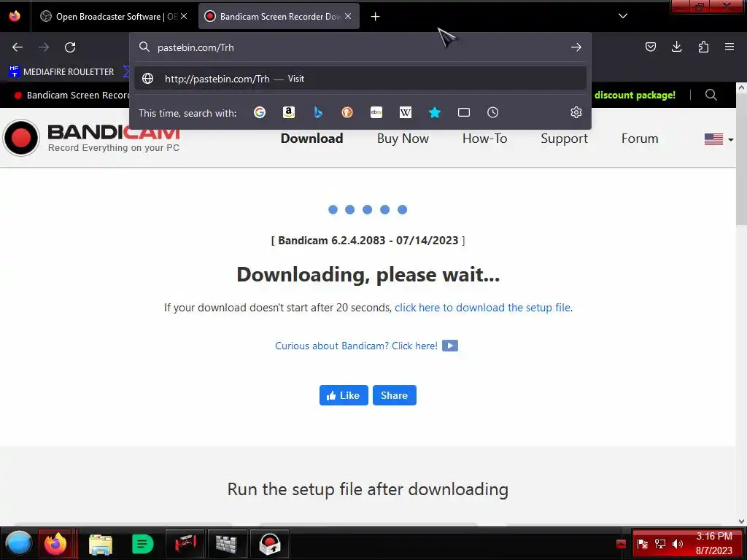The height and width of the screenshot is (560, 747).
Task: Click here to download the setup file
Action: point(483,308)
